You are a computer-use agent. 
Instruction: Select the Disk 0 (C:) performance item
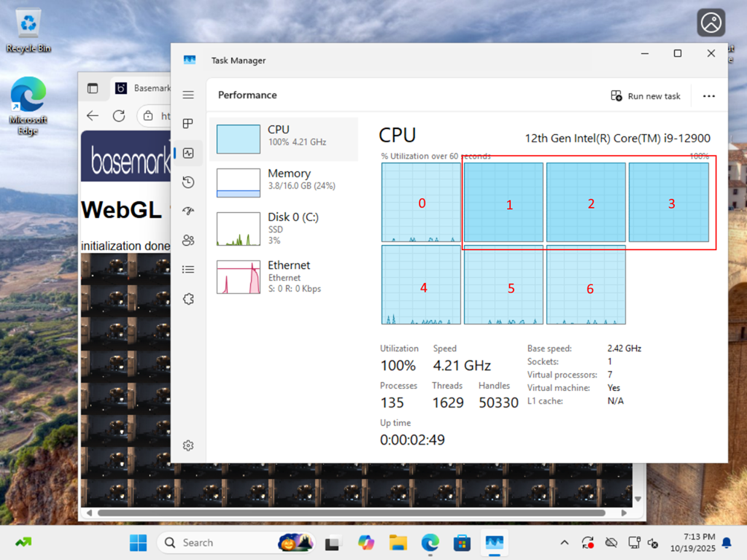(x=283, y=227)
